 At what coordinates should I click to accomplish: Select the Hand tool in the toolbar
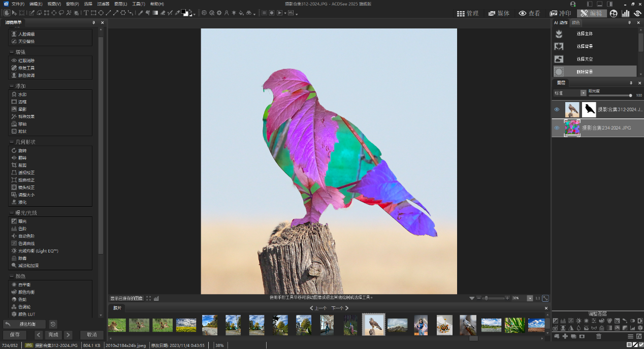coord(7,13)
